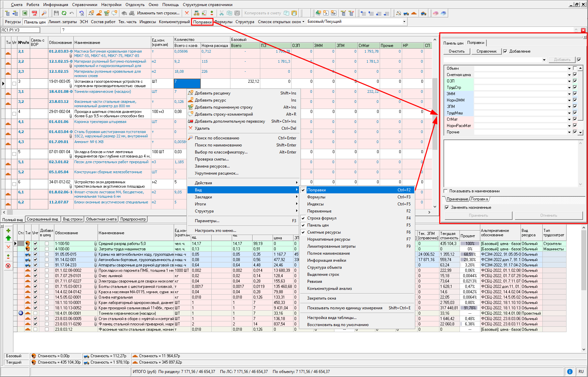Select 'Формулы' in the Вид submenu
This screenshot has height=377, width=588.
pos(316,197)
